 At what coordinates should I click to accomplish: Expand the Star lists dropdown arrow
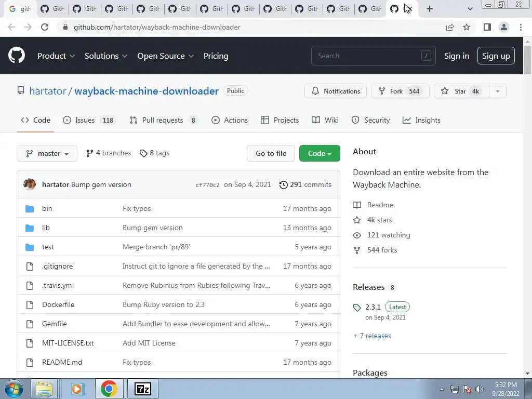pos(498,91)
